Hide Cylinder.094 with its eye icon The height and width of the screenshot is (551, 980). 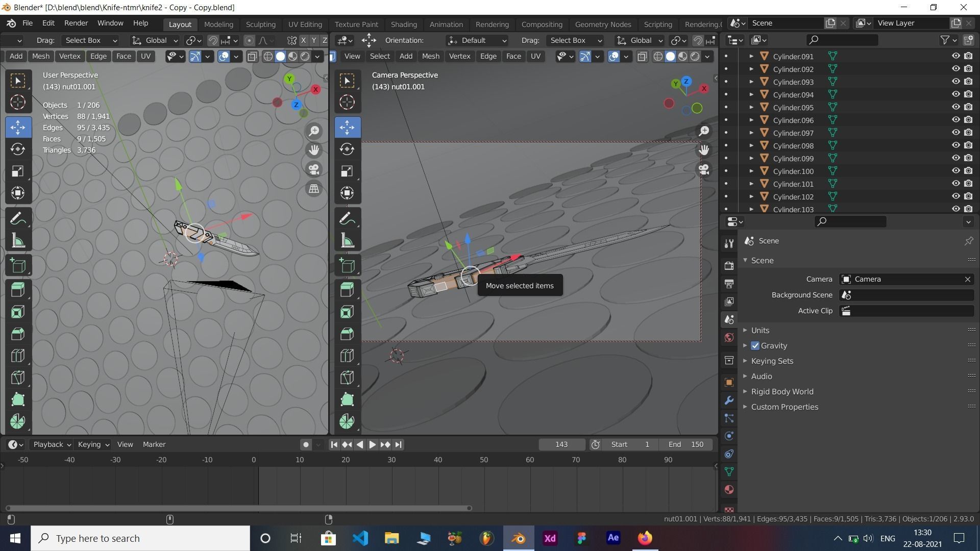(955, 94)
